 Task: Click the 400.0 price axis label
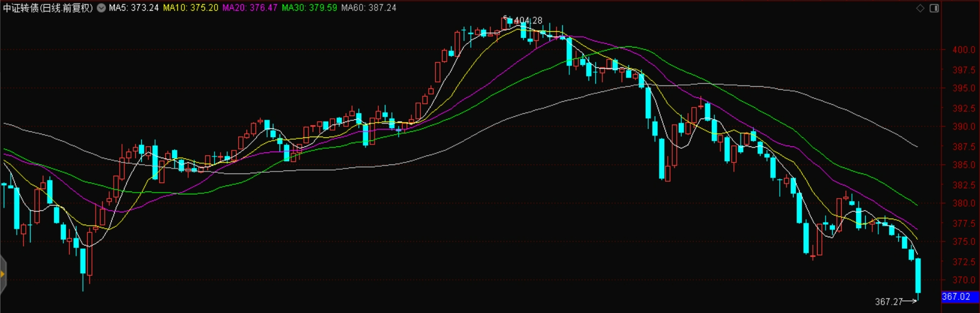[964, 50]
